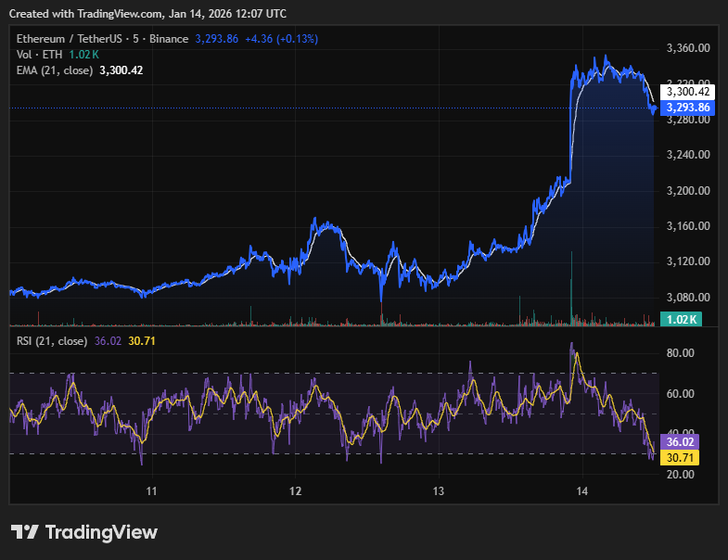Click the white 3,300.42 EMA price tag
This screenshot has height=560, width=728.
point(686,91)
